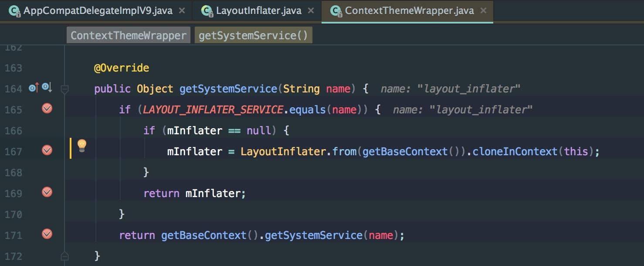
Task: Click the getSystemService() breadcrumb
Action: click(253, 35)
